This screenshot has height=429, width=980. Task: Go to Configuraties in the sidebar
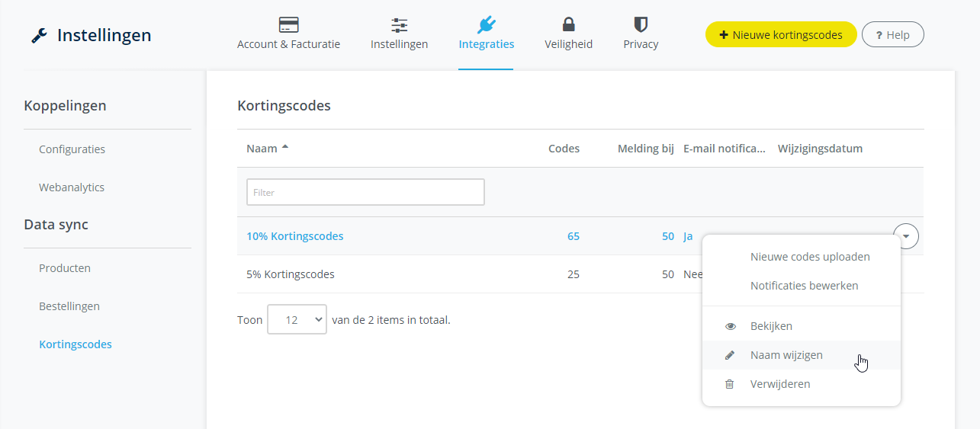(72, 149)
